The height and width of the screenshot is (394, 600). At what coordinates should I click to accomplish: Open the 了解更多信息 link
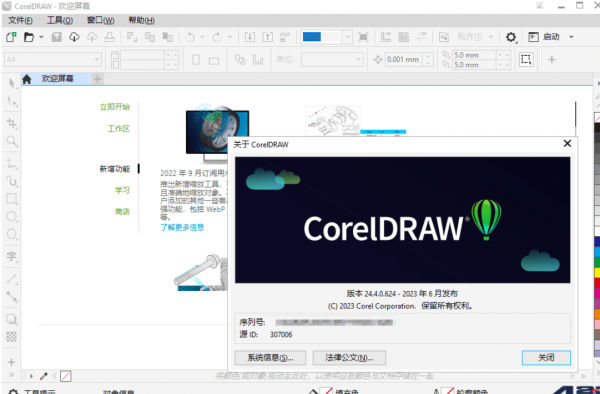tap(182, 228)
